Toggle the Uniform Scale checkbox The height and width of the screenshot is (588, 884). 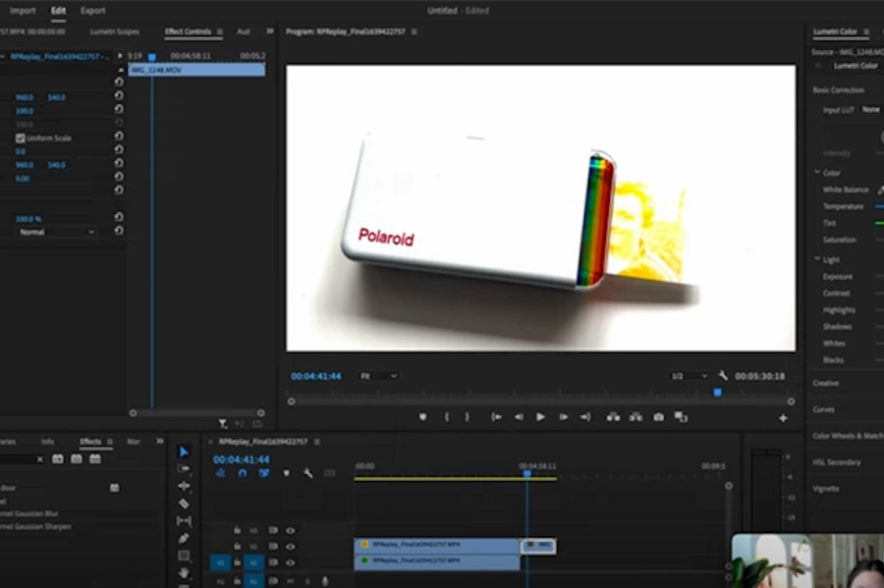click(21, 138)
